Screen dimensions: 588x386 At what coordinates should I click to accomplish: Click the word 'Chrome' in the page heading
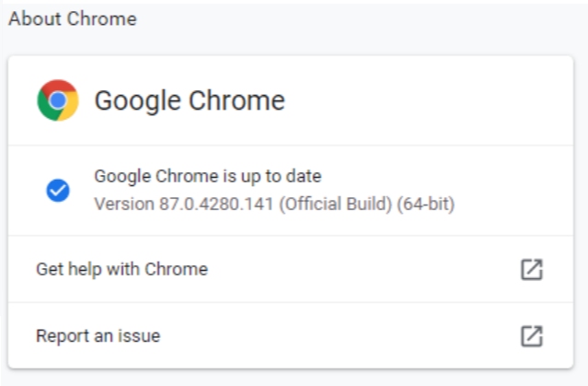[102, 18]
